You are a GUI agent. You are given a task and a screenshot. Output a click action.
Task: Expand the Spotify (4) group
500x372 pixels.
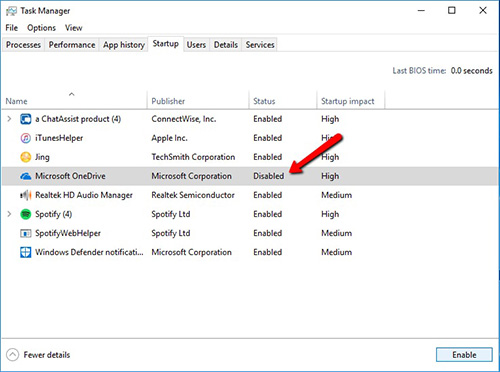point(9,214)
